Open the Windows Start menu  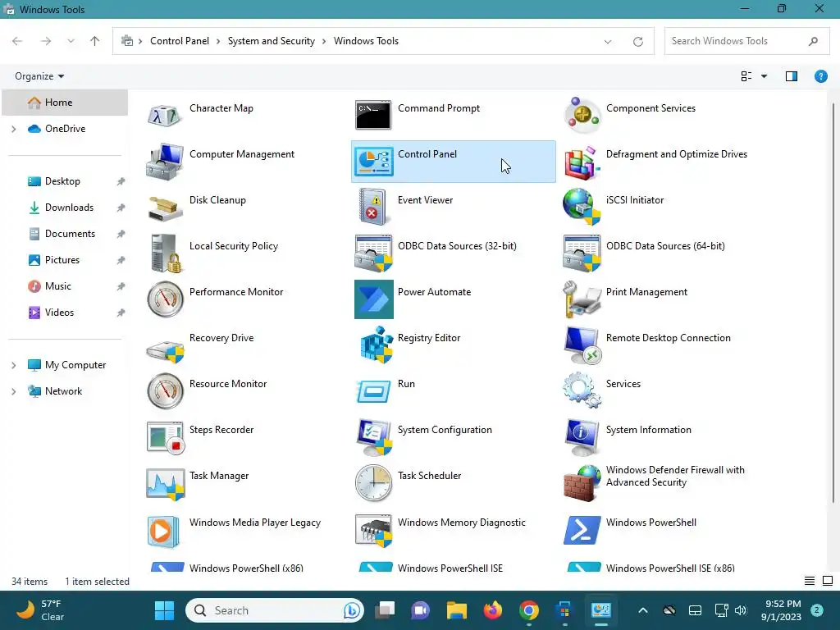point(164,610)
